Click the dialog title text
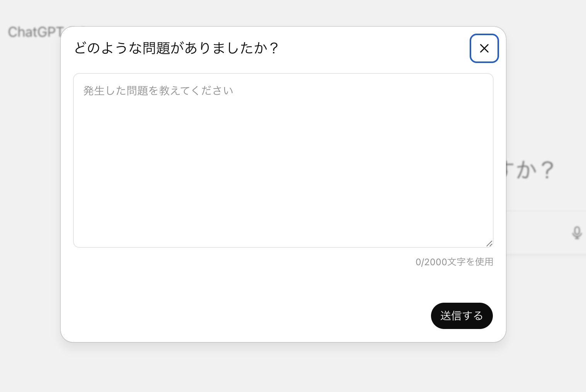 [176, 48]
